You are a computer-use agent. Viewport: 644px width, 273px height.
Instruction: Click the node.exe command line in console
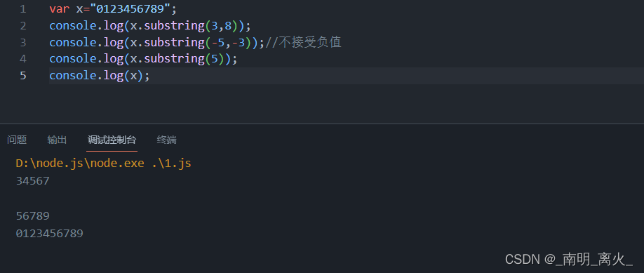pyautogui.click(x=104, y=164)
